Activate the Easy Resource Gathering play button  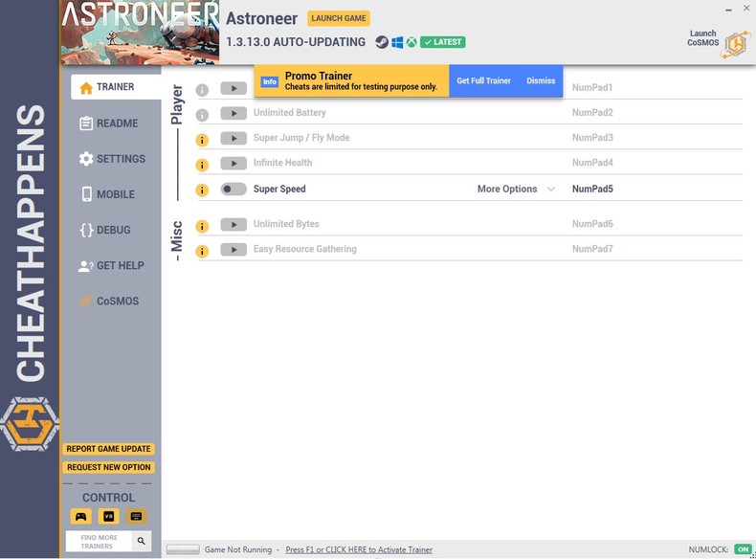pyautogui.click(x=233, y=250)
